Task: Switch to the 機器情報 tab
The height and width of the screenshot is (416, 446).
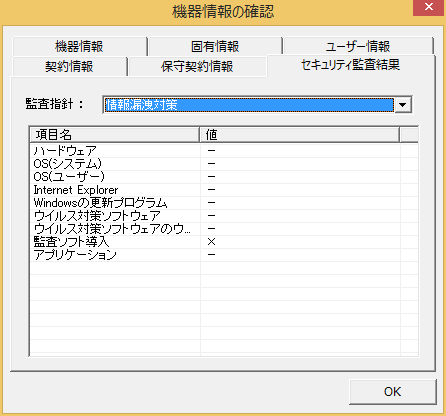Action: coord(79,46)
